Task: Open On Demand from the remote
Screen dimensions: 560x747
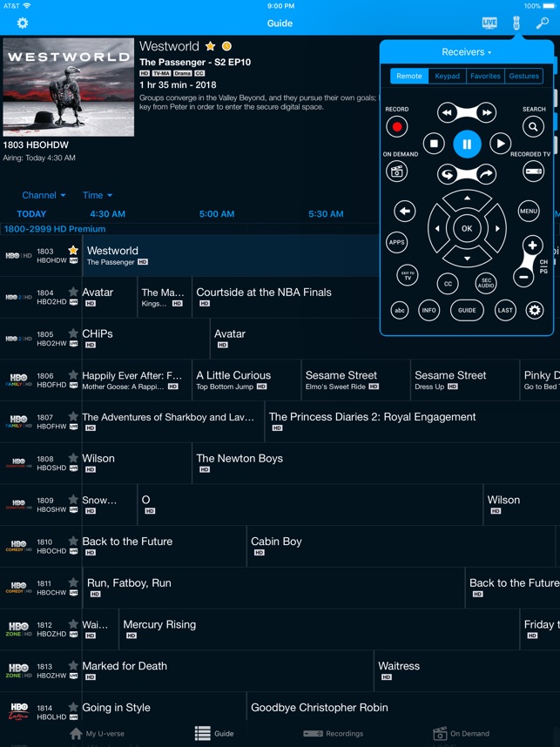Action: (396, 171)
